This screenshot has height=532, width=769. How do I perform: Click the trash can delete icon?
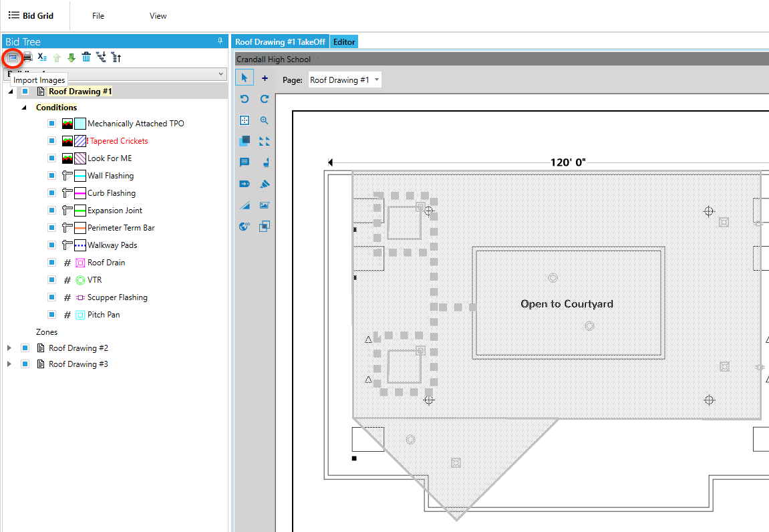[x=86, y=57]
